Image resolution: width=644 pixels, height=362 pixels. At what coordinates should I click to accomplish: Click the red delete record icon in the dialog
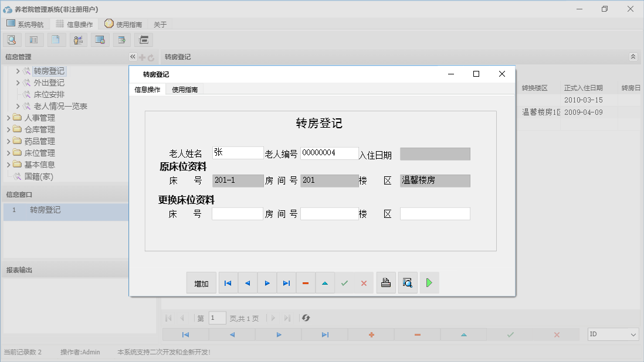tap(306, 282)
